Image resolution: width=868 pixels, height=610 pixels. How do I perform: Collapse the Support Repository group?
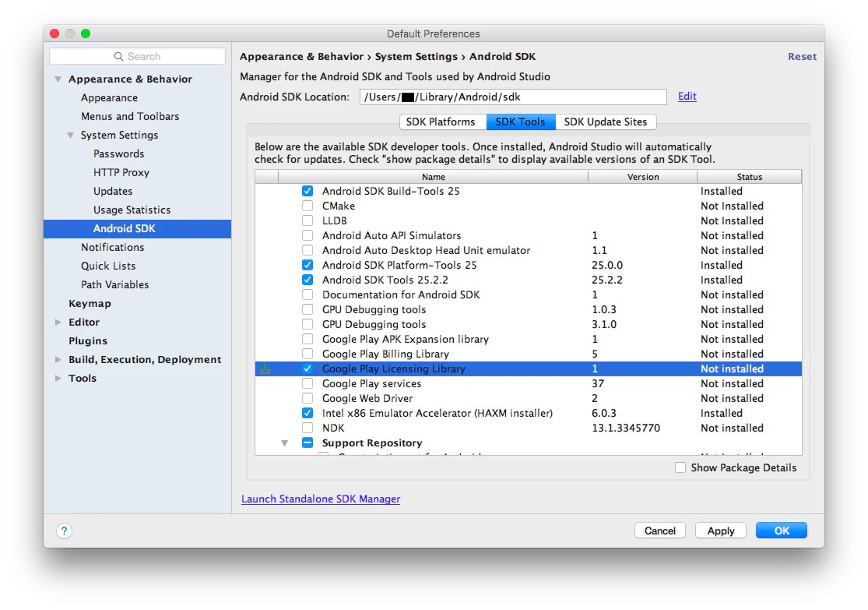(x=285, y=443)
